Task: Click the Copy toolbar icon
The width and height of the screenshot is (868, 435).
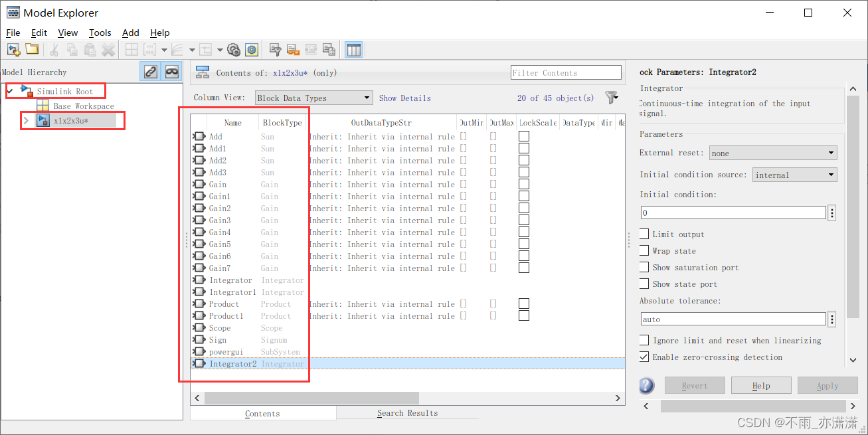Action: pyautogui.click(x=72, y=50)
